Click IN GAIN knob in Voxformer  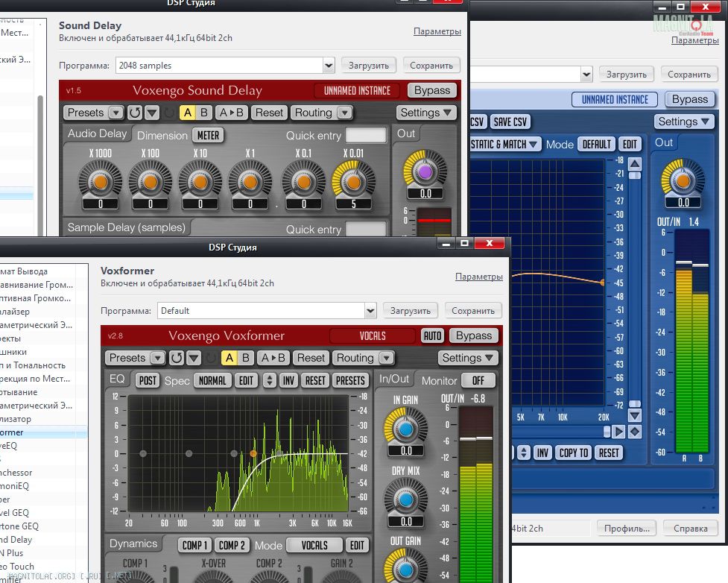[x=406, y=429]
